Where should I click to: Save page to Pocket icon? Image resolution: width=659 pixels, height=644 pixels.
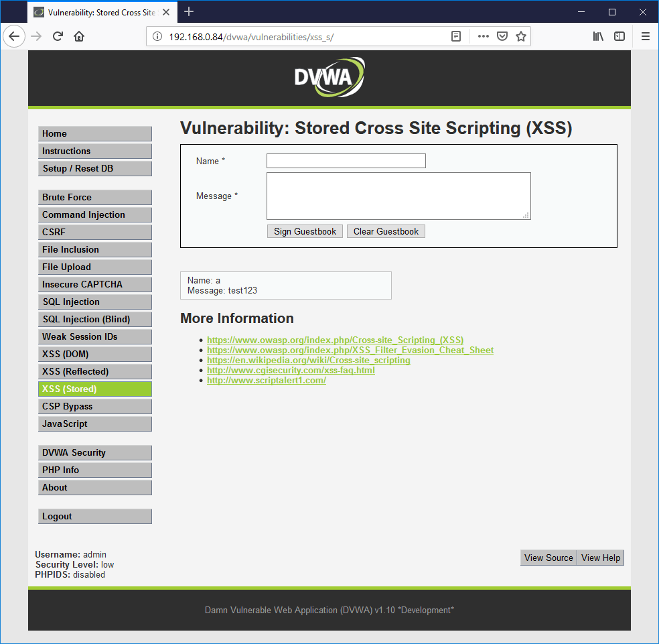click(502, 36)
